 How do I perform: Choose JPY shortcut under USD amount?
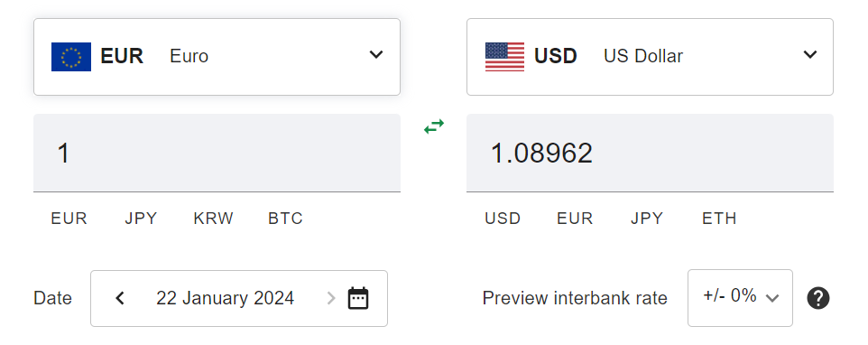[x=647, y=219]
